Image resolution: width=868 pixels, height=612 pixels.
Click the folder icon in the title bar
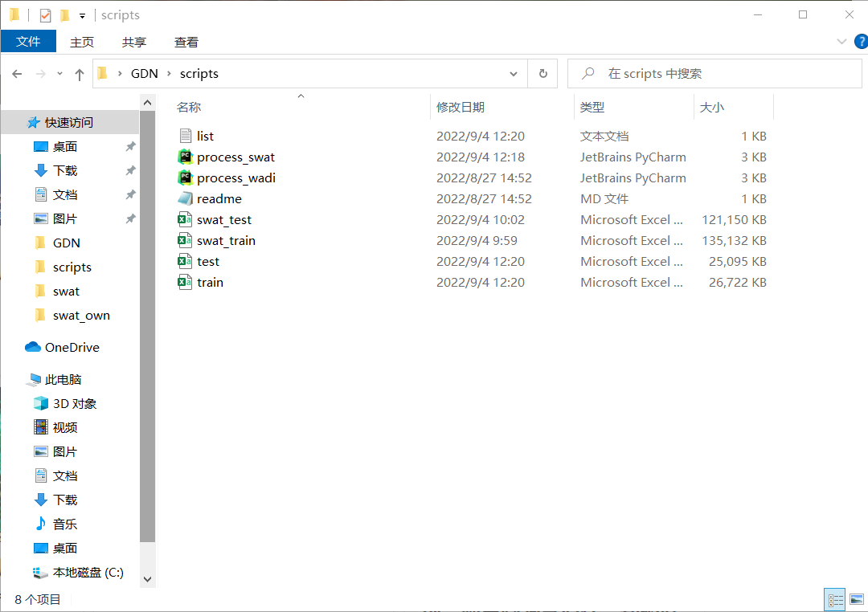click(14, 14)
